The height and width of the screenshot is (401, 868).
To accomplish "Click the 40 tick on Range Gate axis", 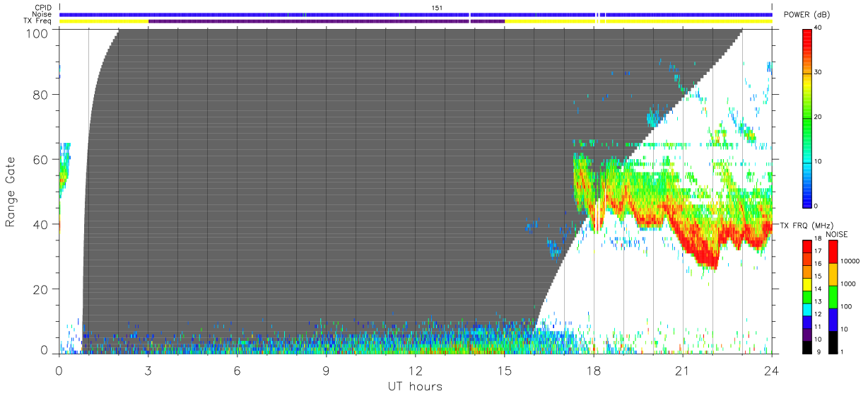I will point(40,224).
